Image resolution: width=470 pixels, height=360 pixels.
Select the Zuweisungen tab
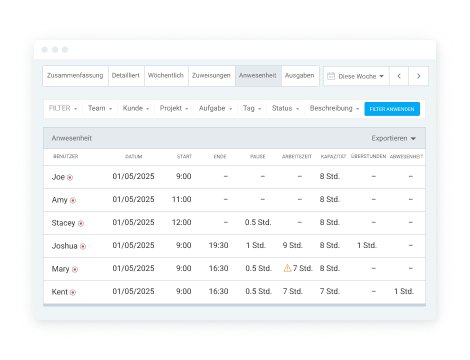212,76
